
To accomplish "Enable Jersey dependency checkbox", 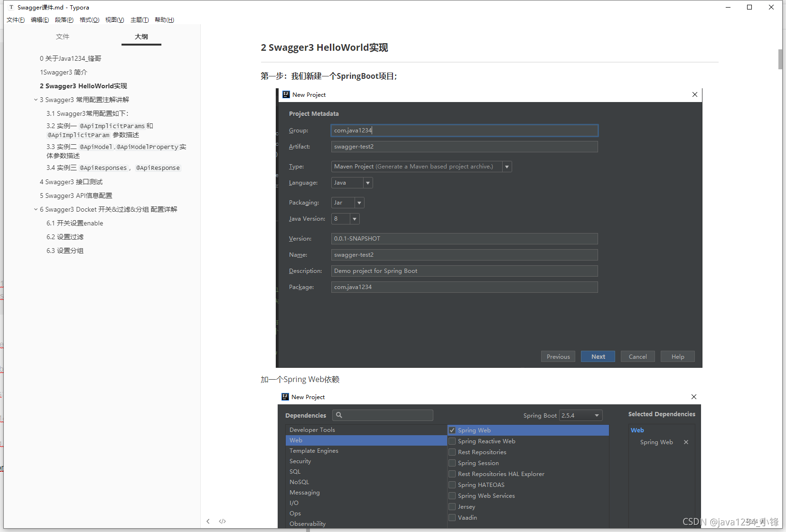I will point(452,507).
